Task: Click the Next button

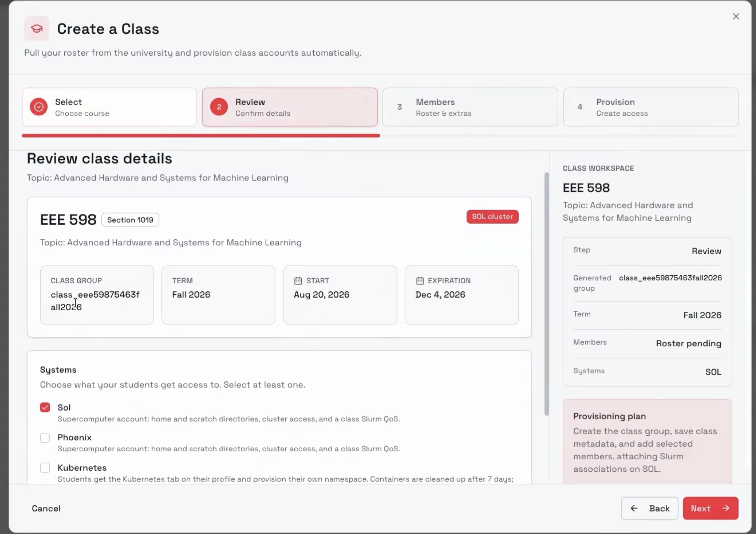Action: (x=711, y=508)
